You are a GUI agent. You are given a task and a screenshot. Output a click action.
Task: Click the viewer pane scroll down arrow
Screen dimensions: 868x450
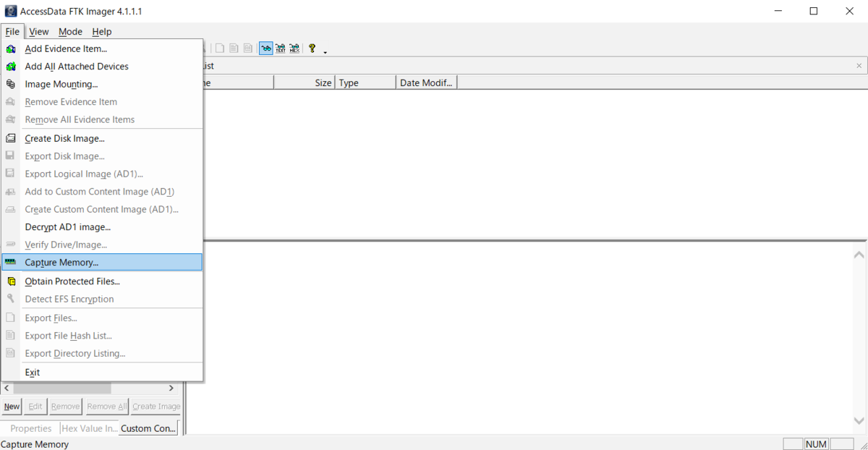pyautogui.click(x=859, y=421)
